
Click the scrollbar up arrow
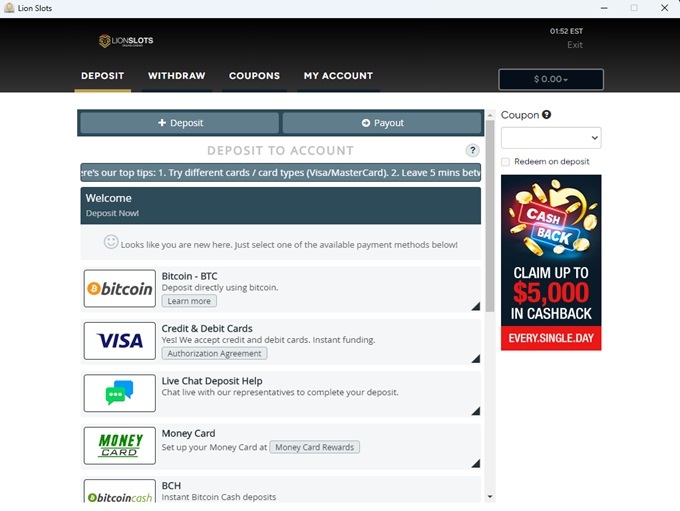490,115
